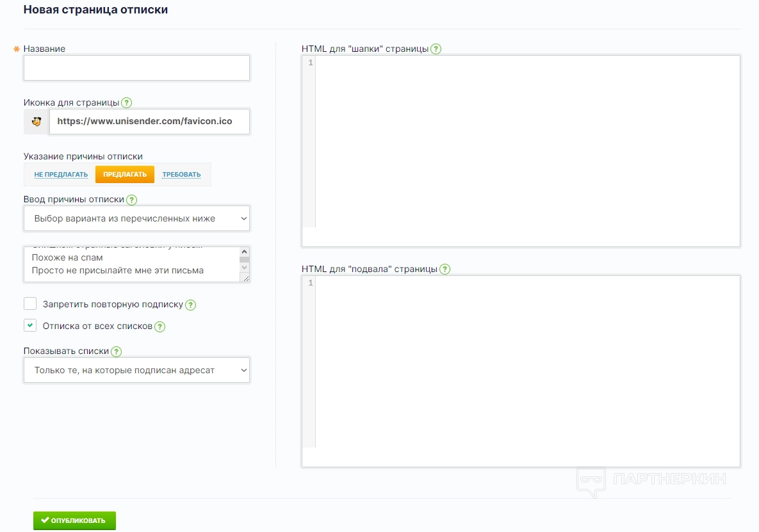Click the line "Похоже на спам"
The height and width of the screenshot is (532, 759).
(67, 258)
